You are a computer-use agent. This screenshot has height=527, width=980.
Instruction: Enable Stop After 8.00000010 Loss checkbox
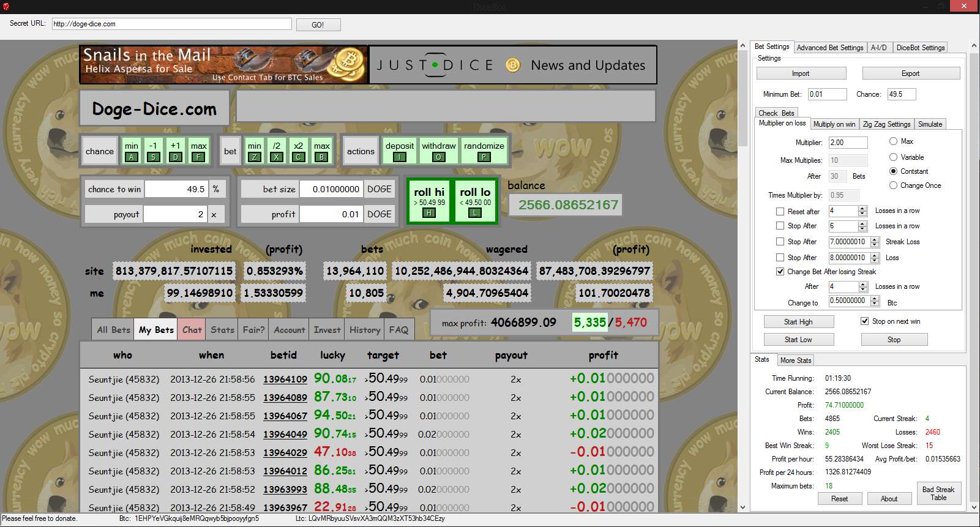click(780, 258)
